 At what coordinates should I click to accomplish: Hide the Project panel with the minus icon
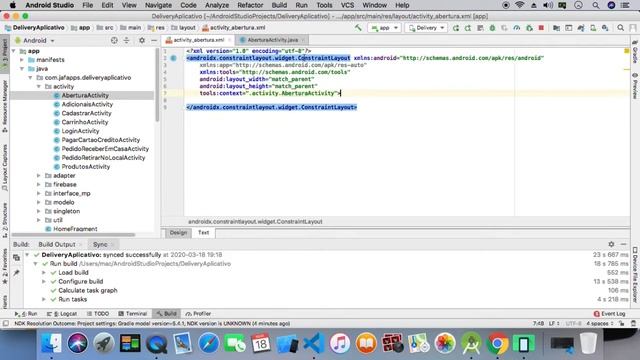[x=154, y=40]
